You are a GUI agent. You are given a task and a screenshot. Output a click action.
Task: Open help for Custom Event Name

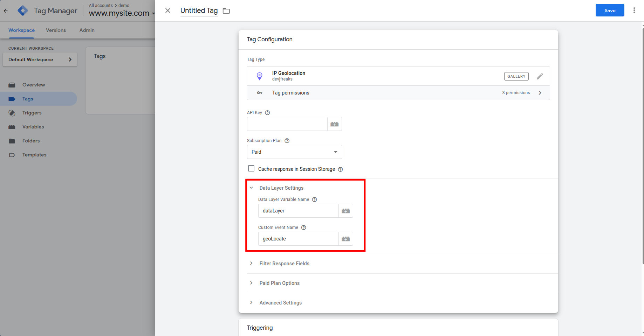point(304,227)
